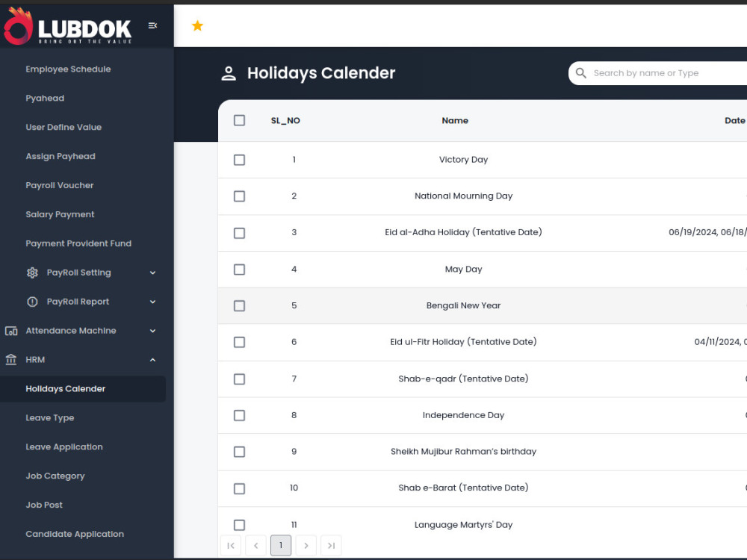Click the SL_NO column header

click(285, 120)
